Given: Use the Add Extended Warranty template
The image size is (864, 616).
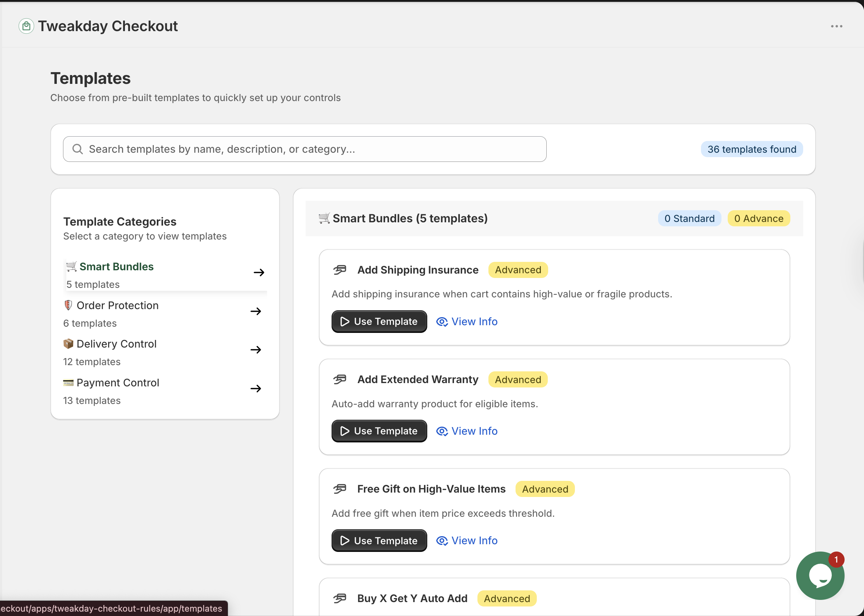Looking at the screenshot, I should point(379,431).
